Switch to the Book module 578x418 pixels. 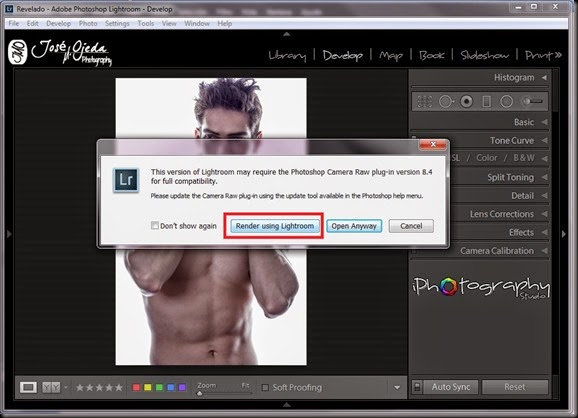(x=432, y=55)
